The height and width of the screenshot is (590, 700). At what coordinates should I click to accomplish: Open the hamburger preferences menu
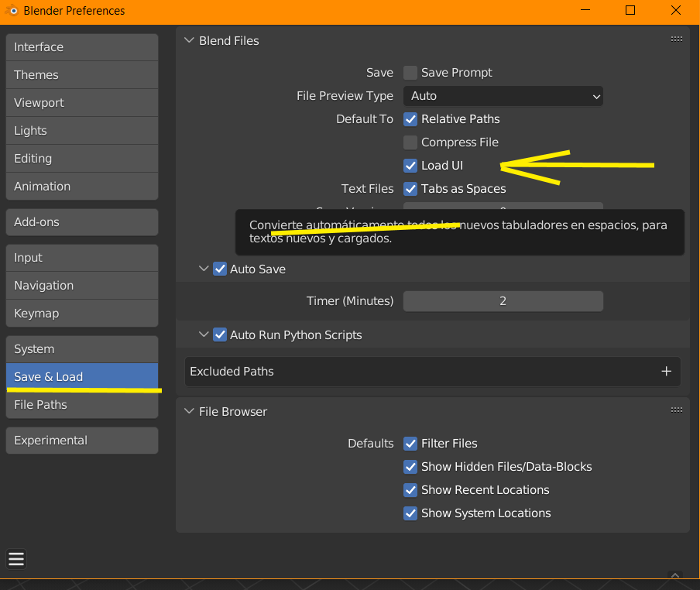(x=16, y=559)
